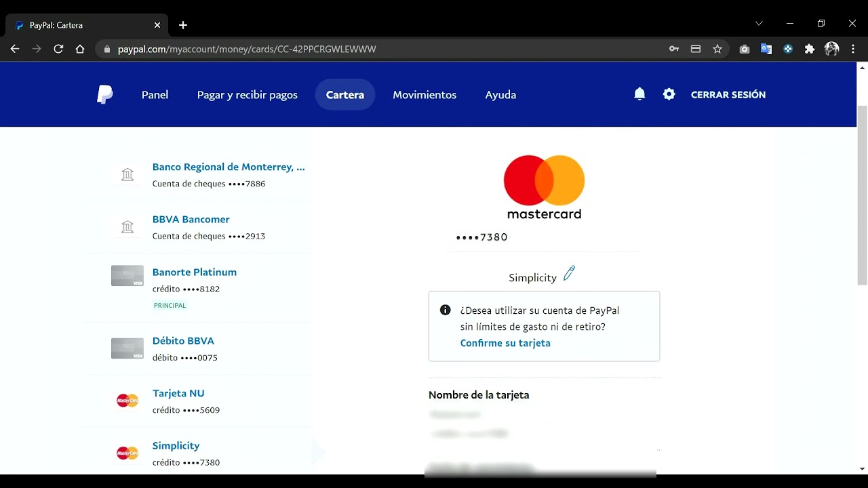Click Visa card thumbnail for Banorte Platinum
Screen dimensions: 868x488
127,276
